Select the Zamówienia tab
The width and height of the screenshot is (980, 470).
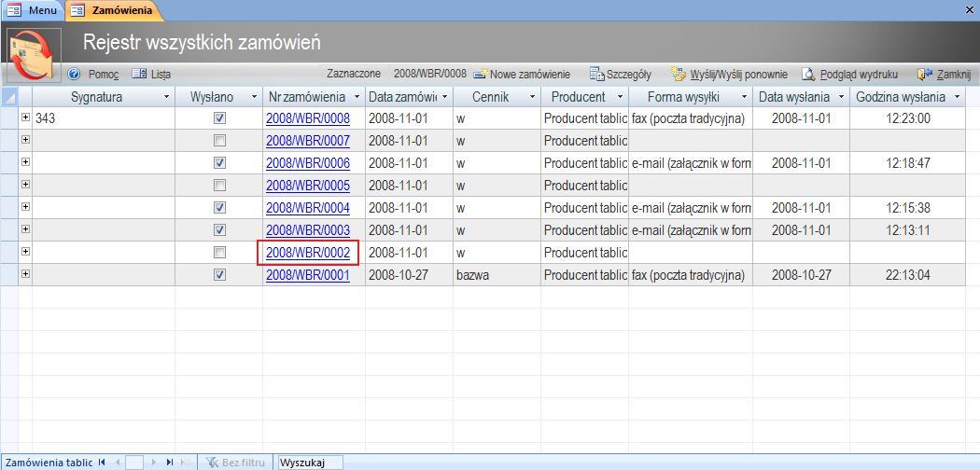pyautogui.click(x=112, y=9)
